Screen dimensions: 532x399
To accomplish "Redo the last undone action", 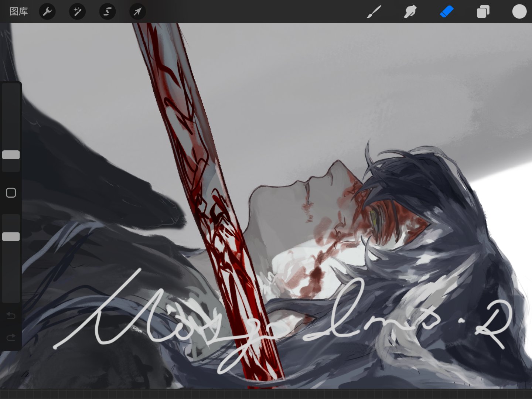I will pos(11,337).
